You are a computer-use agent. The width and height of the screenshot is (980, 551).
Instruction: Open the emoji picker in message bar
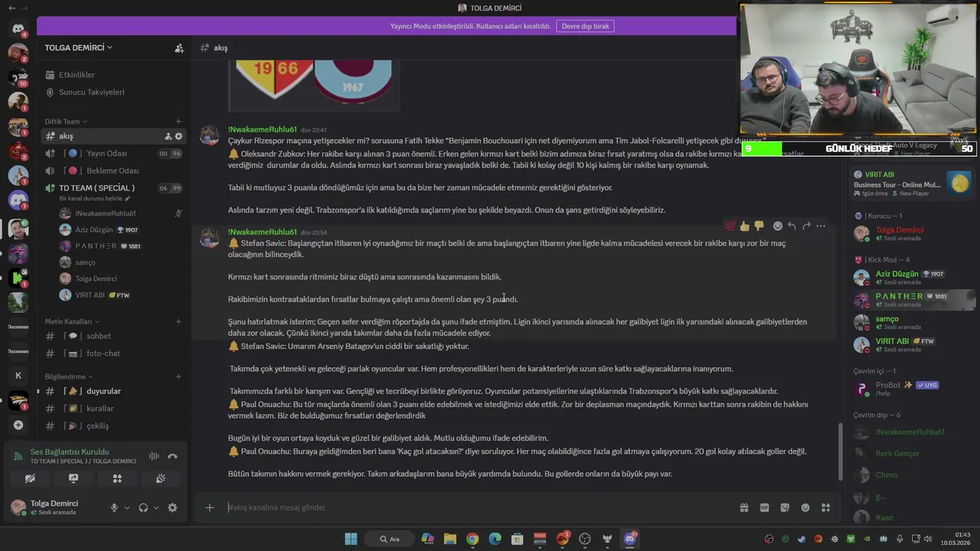pos(805,507)
